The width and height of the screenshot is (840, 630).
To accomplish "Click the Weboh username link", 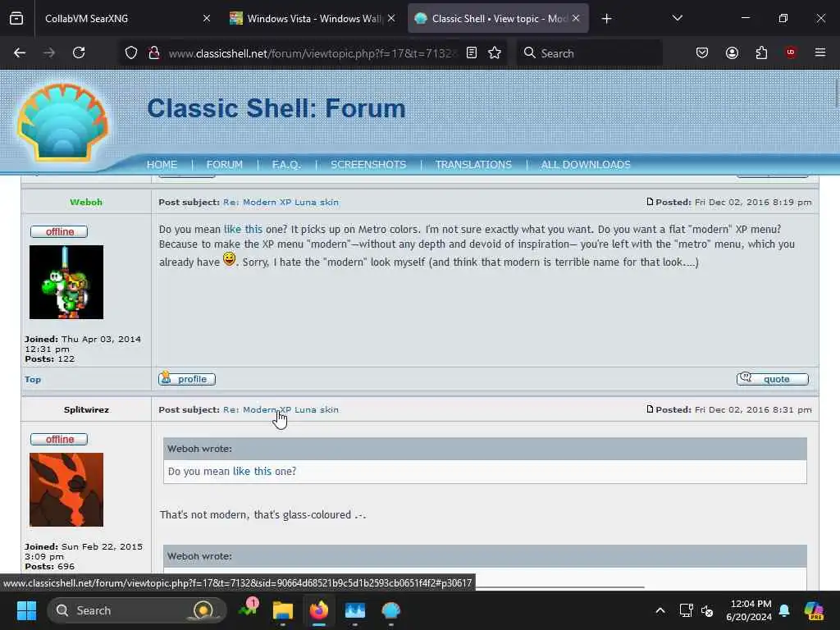I will (85, 202).
